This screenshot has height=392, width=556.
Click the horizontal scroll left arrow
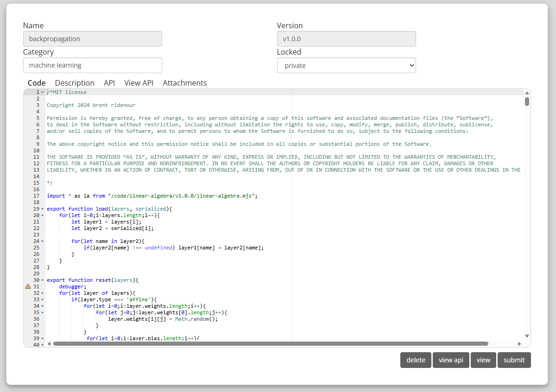coord(49,344)
